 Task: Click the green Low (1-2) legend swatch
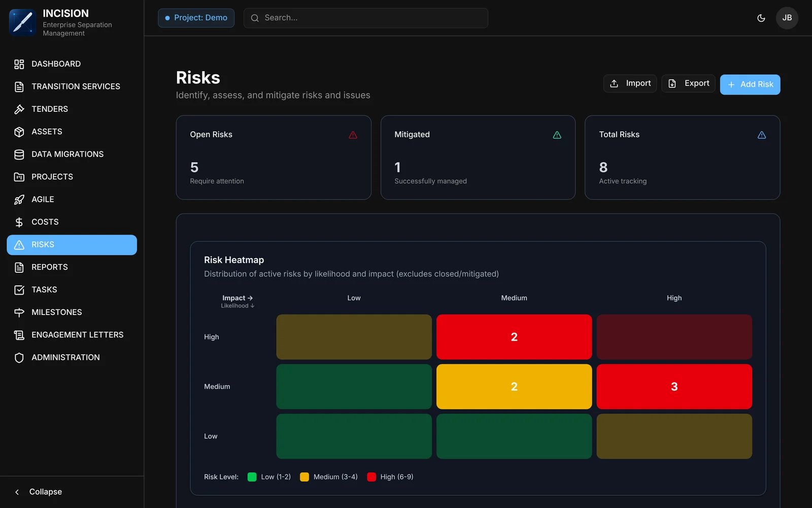click(x=252, y=477)
